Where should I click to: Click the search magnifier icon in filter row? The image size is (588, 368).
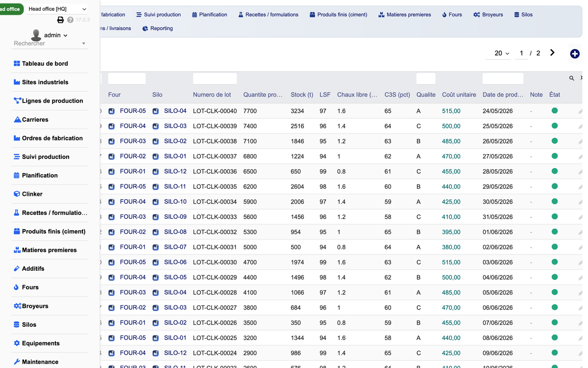coord(571,79)
